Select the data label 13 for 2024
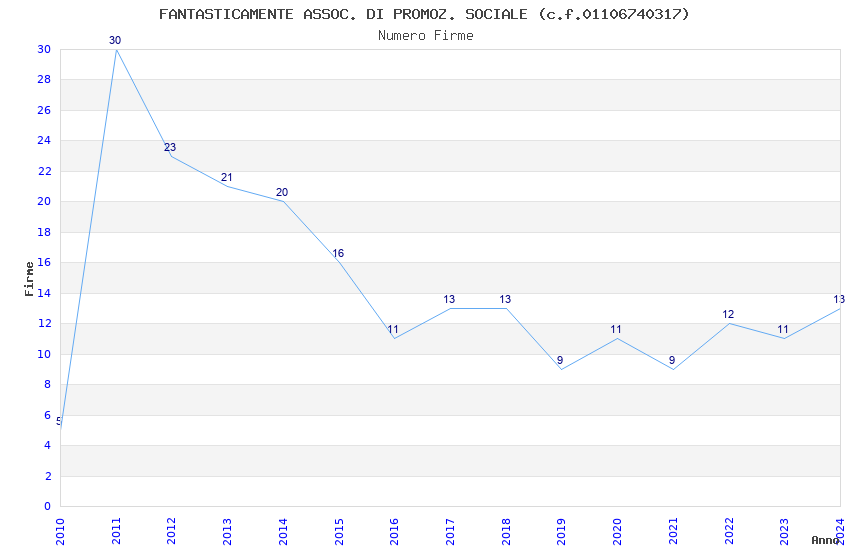 coord(839,299)
